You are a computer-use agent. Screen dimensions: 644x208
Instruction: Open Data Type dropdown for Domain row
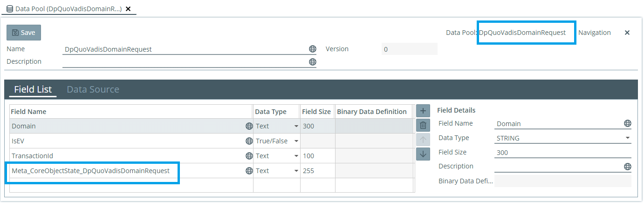(296, 126)
